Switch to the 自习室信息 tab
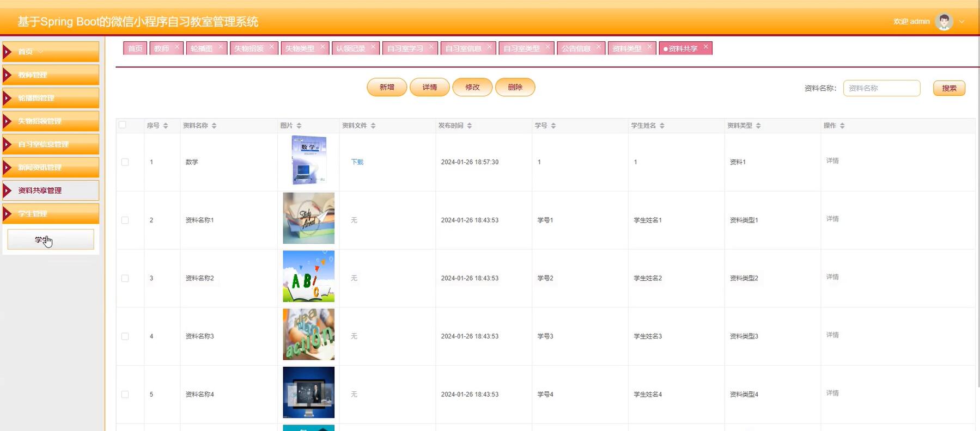This screenshot has width=980, height=431. pos(463,48)
